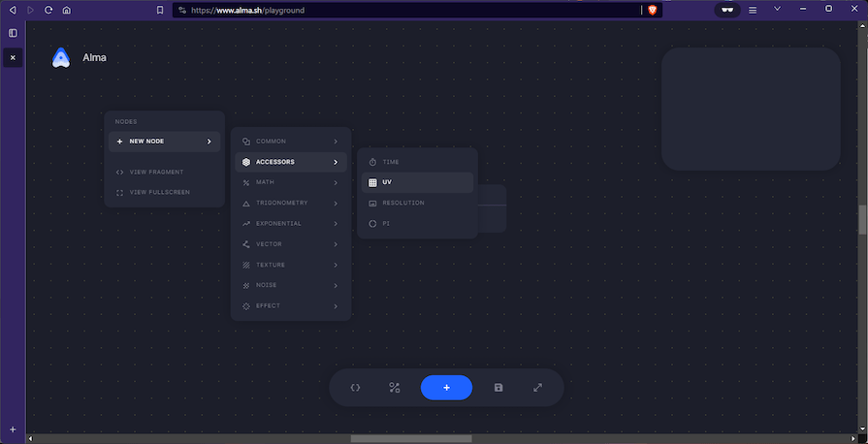Select the Time accessor node
This screenshot has height=444, width=868.
(x=417, y=162)
